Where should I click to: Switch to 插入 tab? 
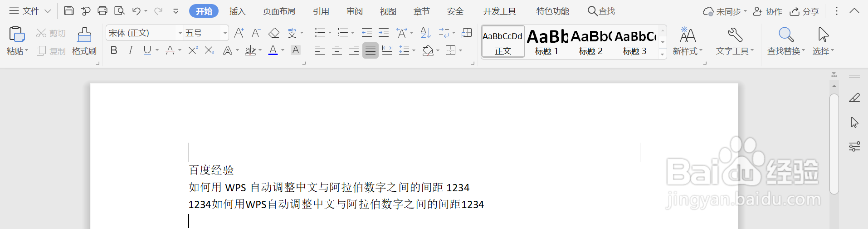pos(237,11)
